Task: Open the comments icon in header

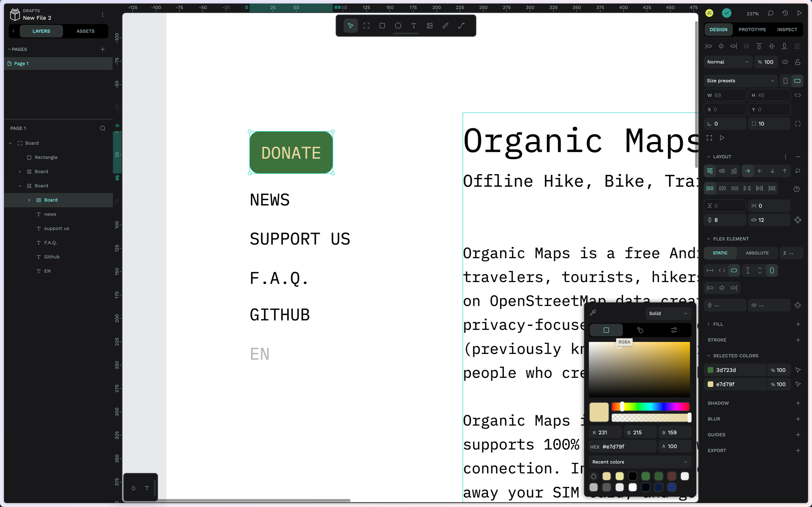Action: pos(771,13)
